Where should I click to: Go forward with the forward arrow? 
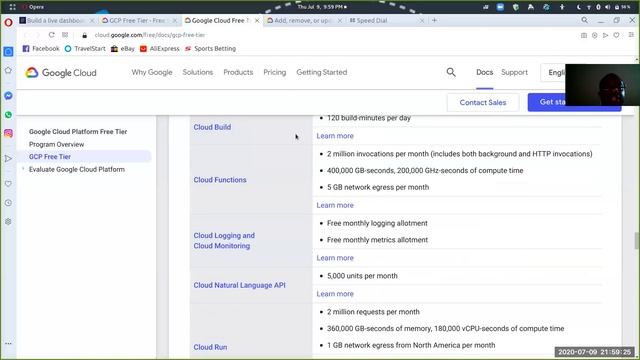[x=38, y=35]
